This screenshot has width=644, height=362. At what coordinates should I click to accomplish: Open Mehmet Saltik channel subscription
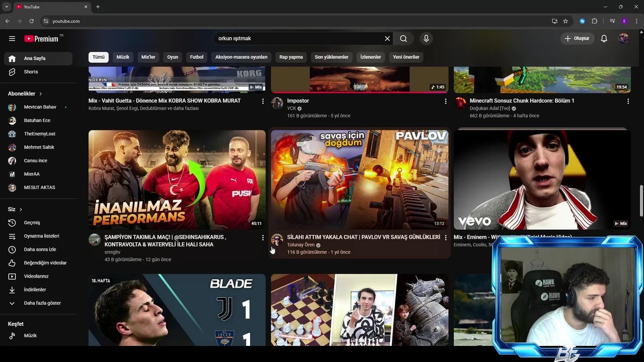[x=38, y=147]
